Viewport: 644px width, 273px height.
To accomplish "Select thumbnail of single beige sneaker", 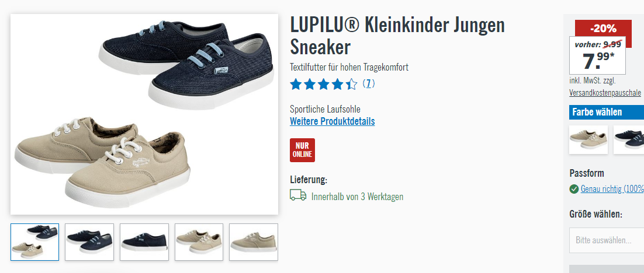I will pyautogui.click(x=254, y=242).
